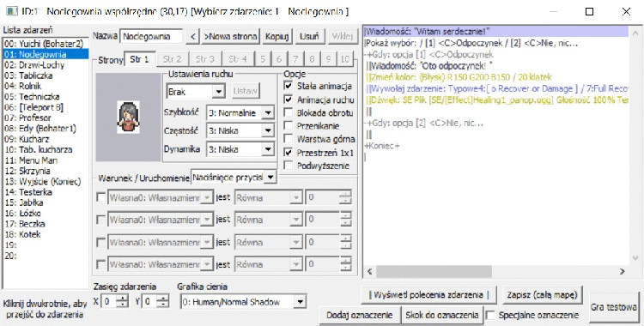Screen dimensions: 644x326
Task: Enable the Blokada obrotu option
Action: 289,112
